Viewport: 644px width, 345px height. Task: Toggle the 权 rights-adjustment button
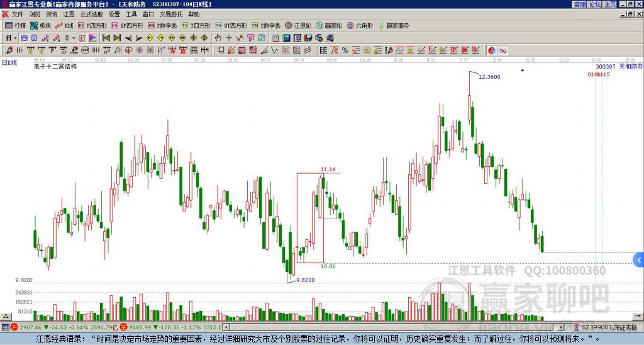[82, 38]
